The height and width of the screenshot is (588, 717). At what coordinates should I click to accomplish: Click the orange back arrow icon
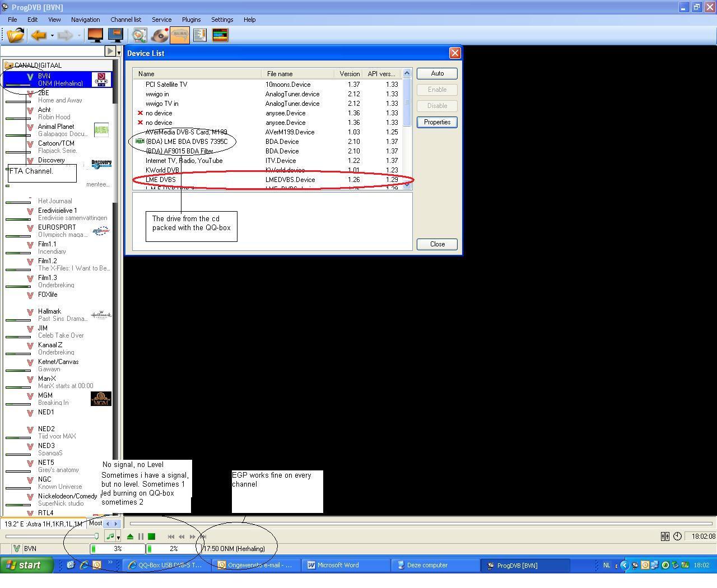tap(39, 35)
